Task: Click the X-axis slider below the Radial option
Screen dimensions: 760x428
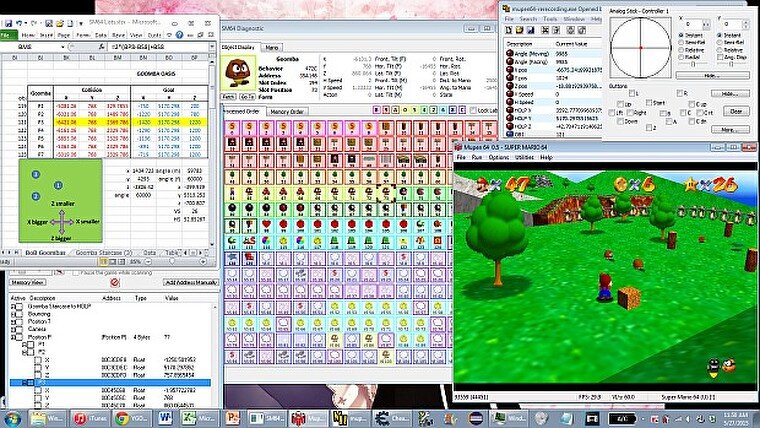Action: tap(692, 64)
